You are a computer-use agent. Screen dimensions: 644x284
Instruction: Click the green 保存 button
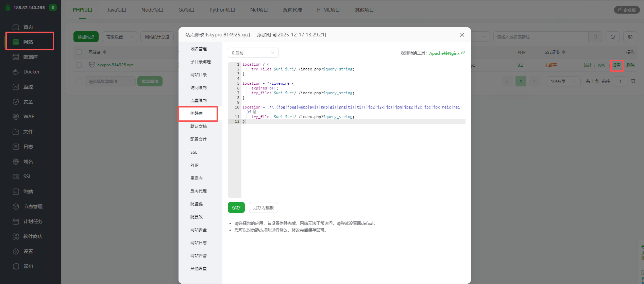point(236,207)
